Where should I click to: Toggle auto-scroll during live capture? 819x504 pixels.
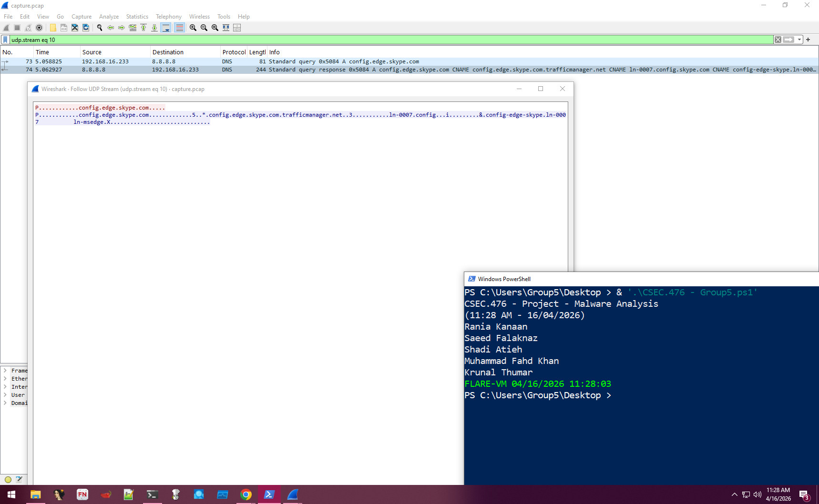pos(165,28)
